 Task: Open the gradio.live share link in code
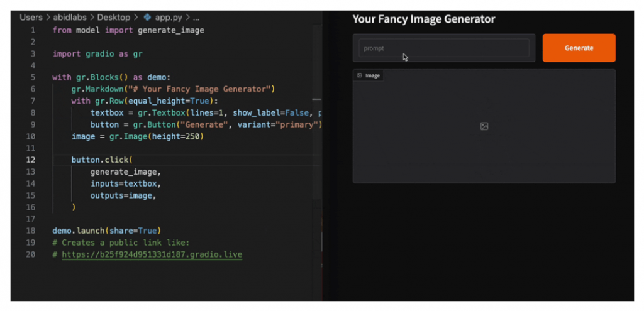coord(152,255)
